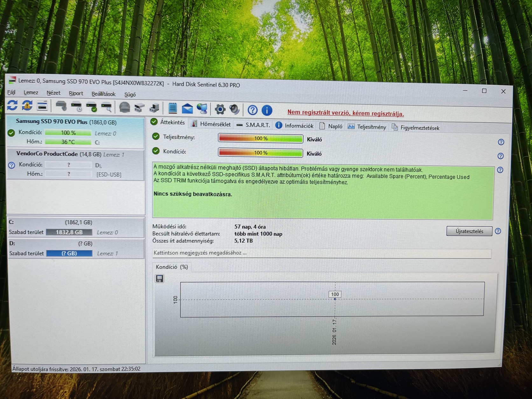The height and width of the screenshot is (399, 532).
Task: Select the D: partition row (? GB)
Action: pos(76,248)
